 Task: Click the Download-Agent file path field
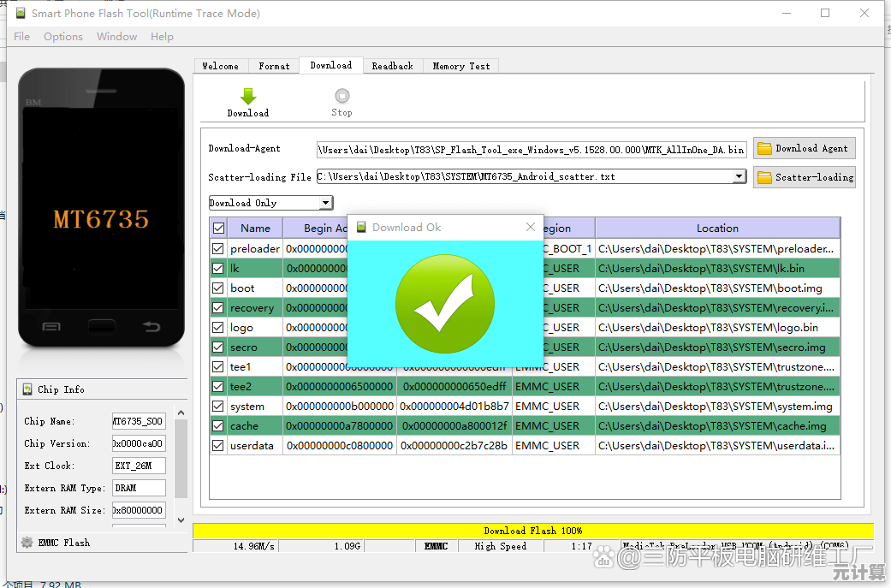531,150
